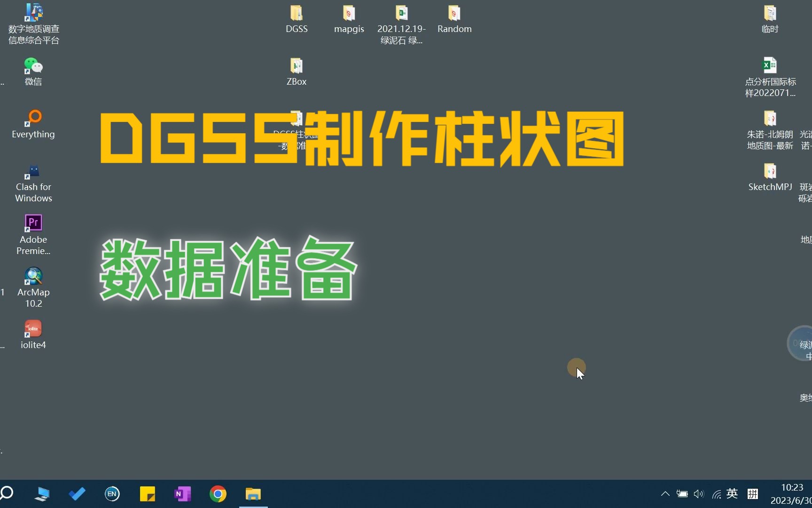Open WeChat (微信)

tap(33, 66)
